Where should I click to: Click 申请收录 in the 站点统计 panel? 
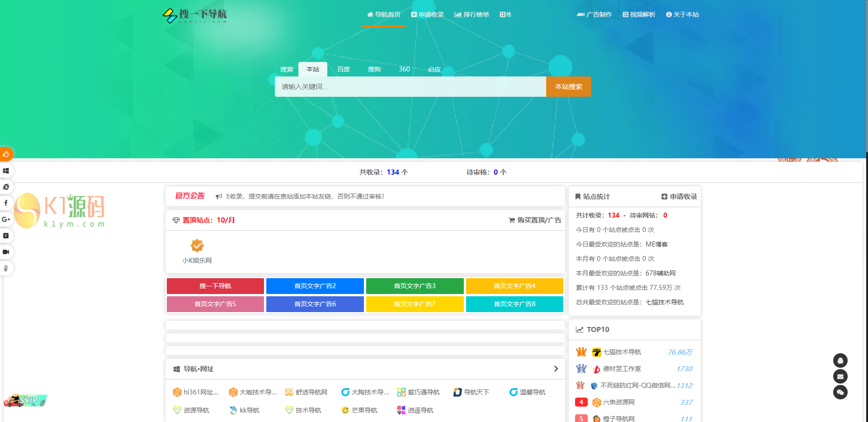679,197
